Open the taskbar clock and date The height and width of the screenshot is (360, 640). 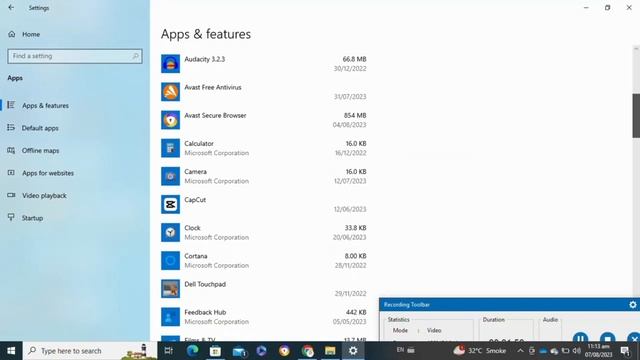[x=599, y=351]
